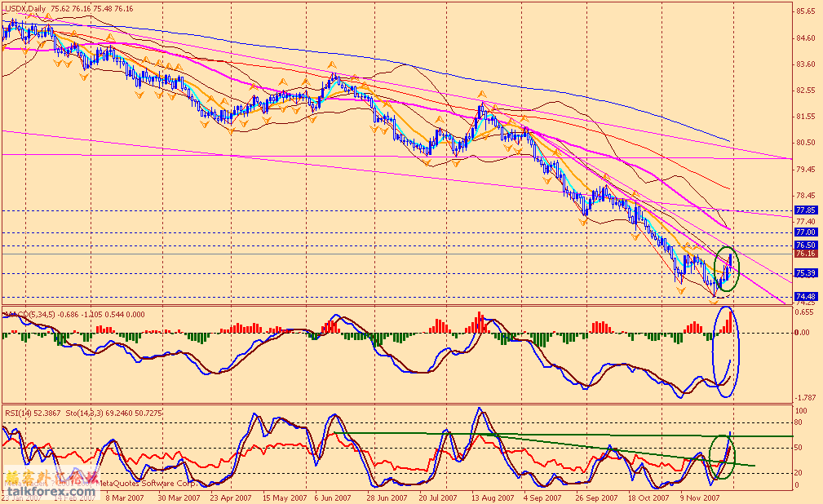This screenshot has height=504, width=823.
Task: Click the 23 Apr 2007 date label
Action: pyautogui.click(x=231, y=497)
